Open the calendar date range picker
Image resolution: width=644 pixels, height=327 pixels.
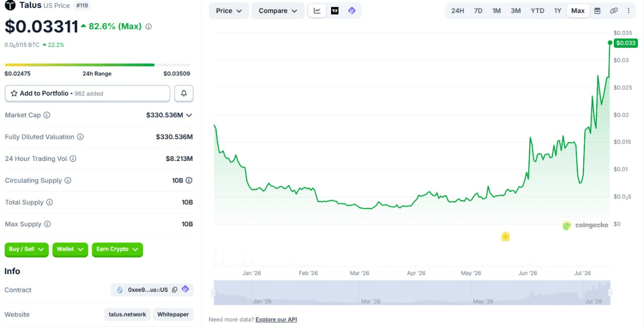pos(597,11)
